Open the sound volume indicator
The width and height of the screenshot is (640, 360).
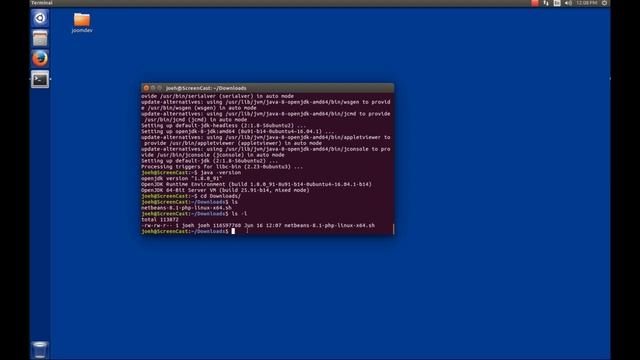click(x=568, y=3)
